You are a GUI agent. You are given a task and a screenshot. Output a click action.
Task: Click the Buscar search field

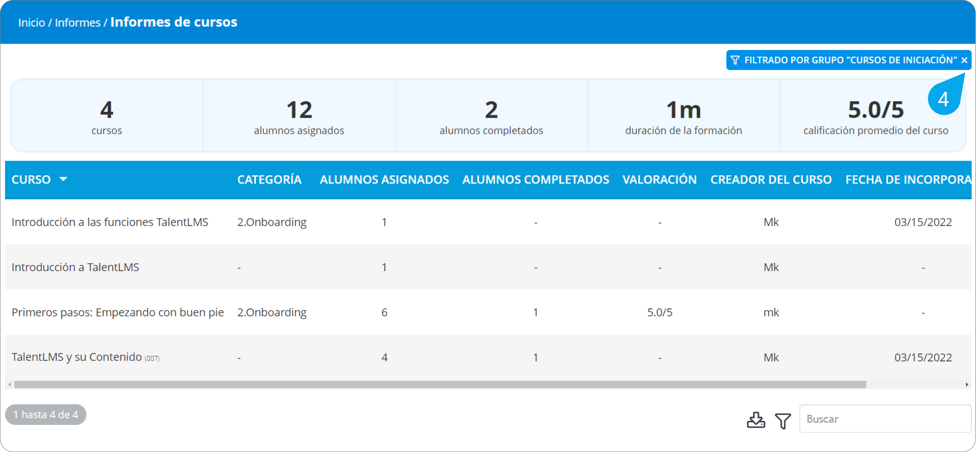tap(885, 419)
